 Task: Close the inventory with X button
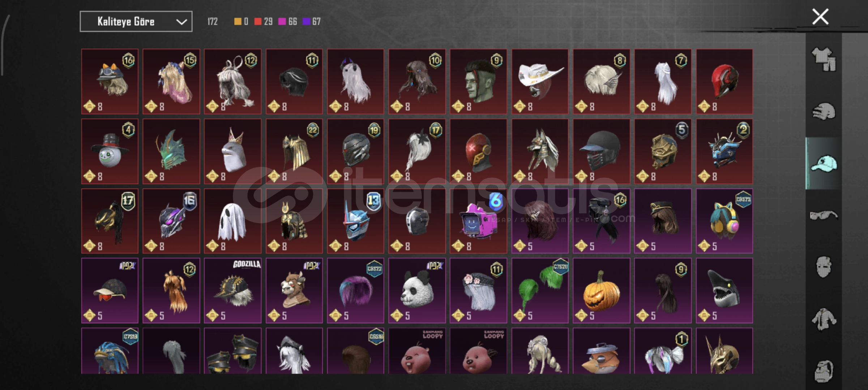pos(820,17)
